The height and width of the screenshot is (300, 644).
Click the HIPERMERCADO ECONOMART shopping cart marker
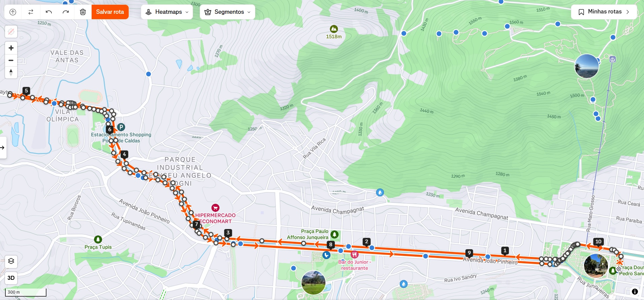(215, 208)
